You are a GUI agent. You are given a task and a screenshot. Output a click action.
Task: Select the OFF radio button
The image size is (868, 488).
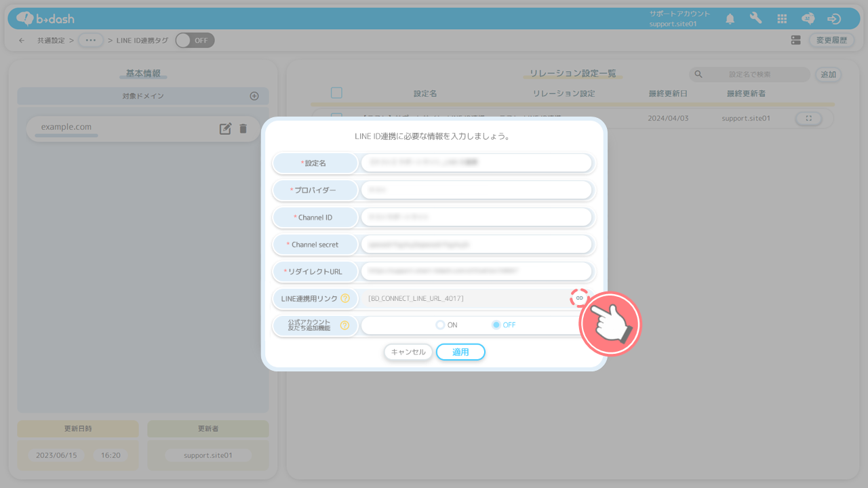pyautogui.click(x=496, y=325)
